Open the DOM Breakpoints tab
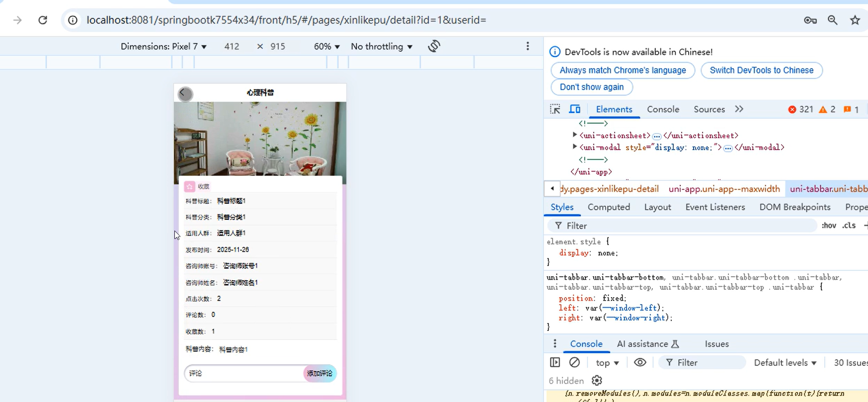This screenshot has height=402, width=868. pyautogui.click(x=795, y=207)
